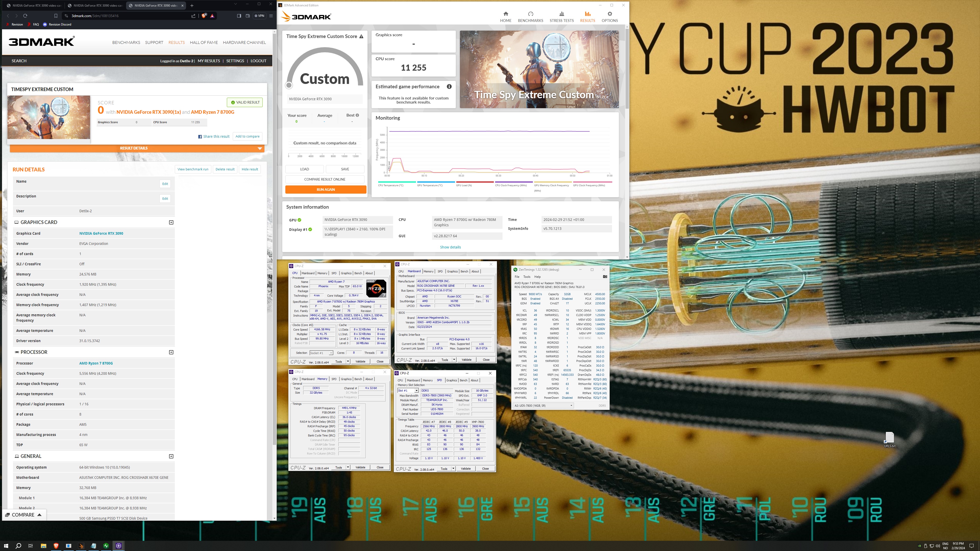Click the Time Spy Extreme thumbnail on webpage
Image resolution: width=980 pixels, height=551 pixels.
[x=49, y=117]
